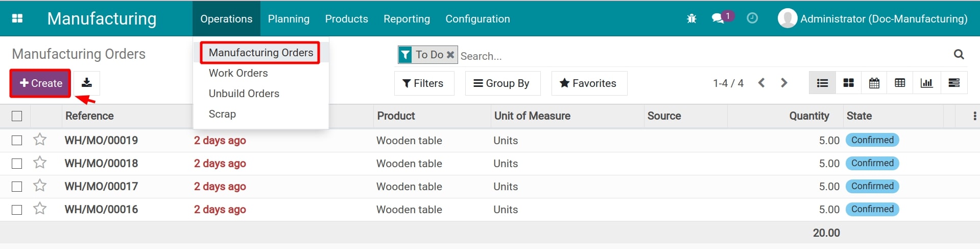Open the activities clock icon

pyautogui.click(x=752, y=18)
